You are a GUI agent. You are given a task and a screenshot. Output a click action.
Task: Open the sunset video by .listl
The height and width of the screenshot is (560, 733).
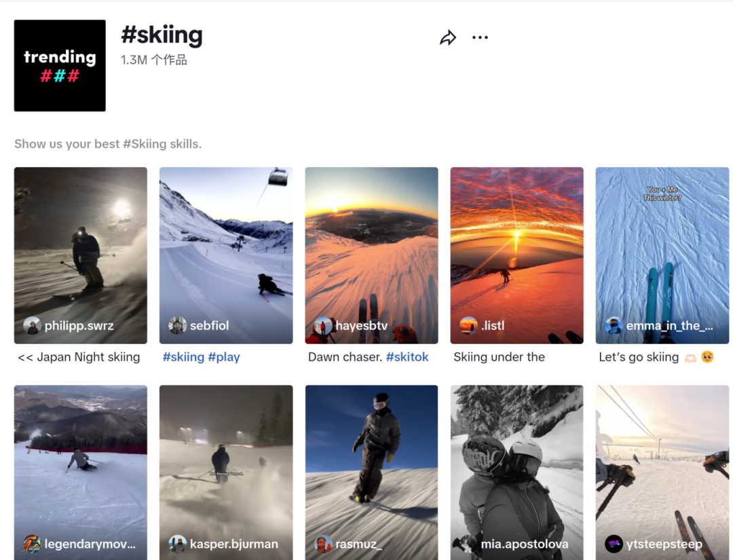pos(516,251)
